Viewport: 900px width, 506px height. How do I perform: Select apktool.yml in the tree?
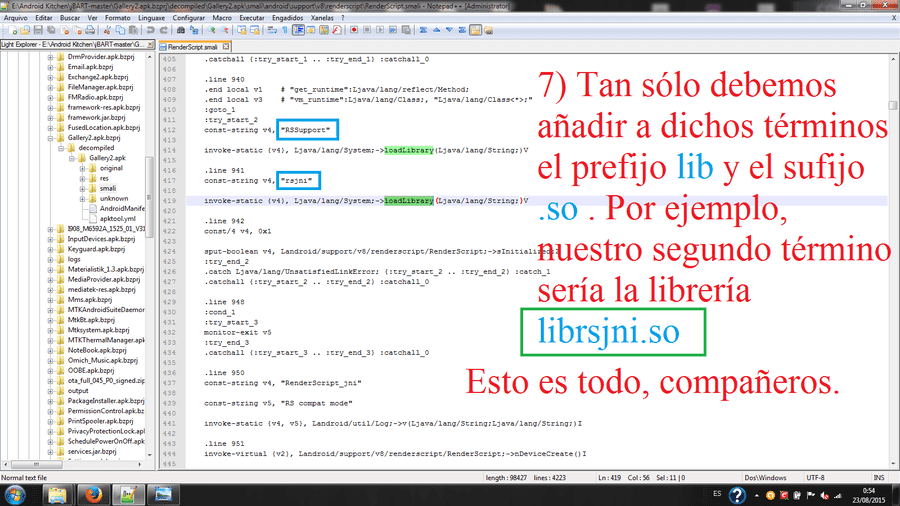[118, 219]
